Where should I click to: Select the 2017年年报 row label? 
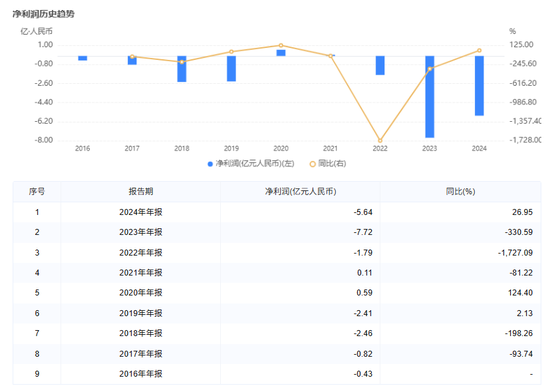tap(141, 354)
